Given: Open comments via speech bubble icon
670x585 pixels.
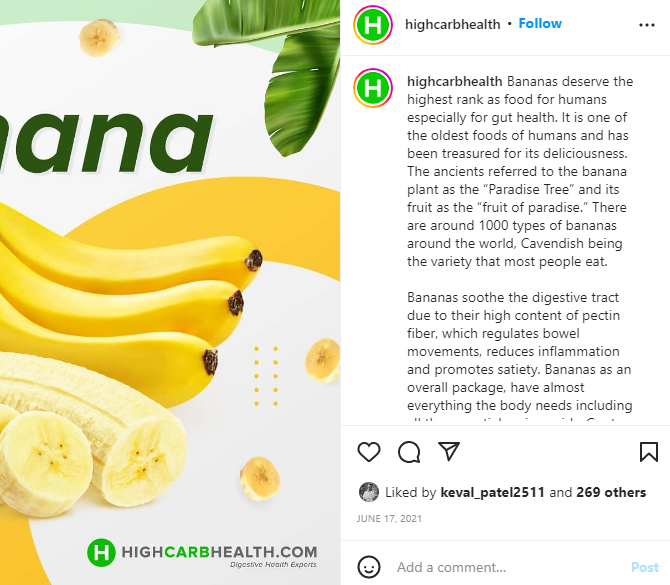Looking at the screenshot, I should click(409, 452).
